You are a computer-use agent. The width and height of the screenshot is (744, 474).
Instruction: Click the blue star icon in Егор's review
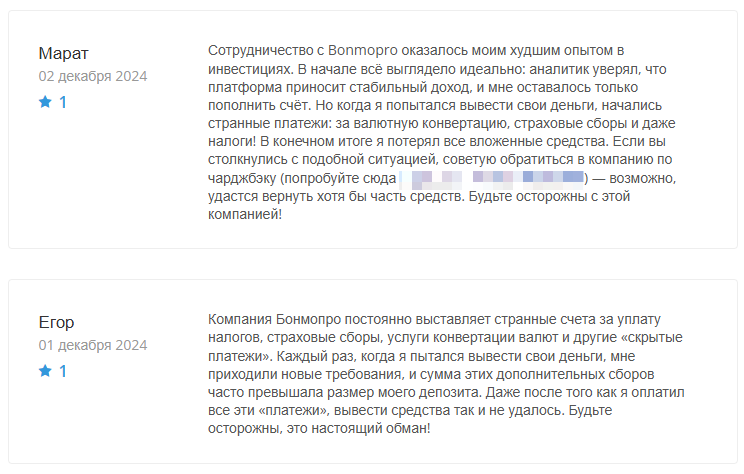(x=44, y=371)
